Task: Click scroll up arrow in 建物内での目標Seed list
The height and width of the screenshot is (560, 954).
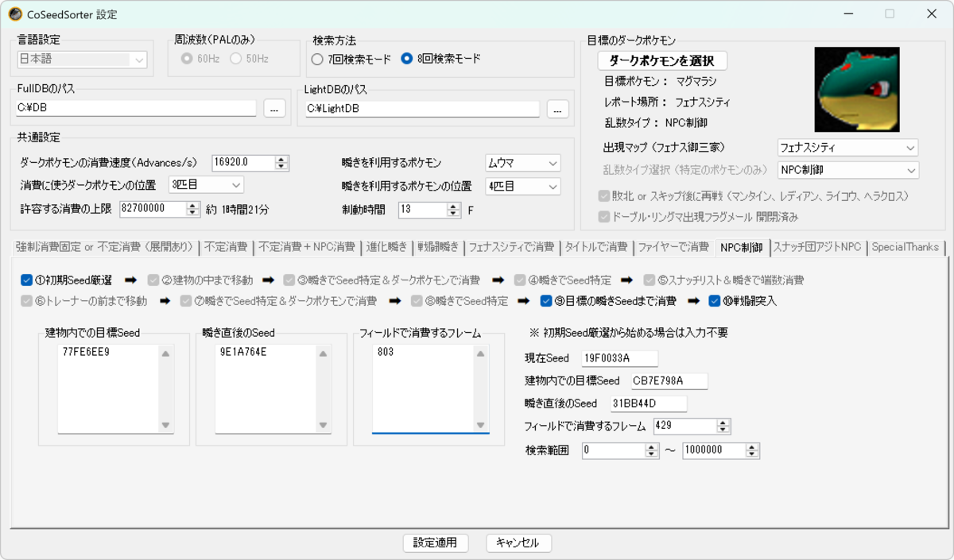Action: (x=165, y=354)
